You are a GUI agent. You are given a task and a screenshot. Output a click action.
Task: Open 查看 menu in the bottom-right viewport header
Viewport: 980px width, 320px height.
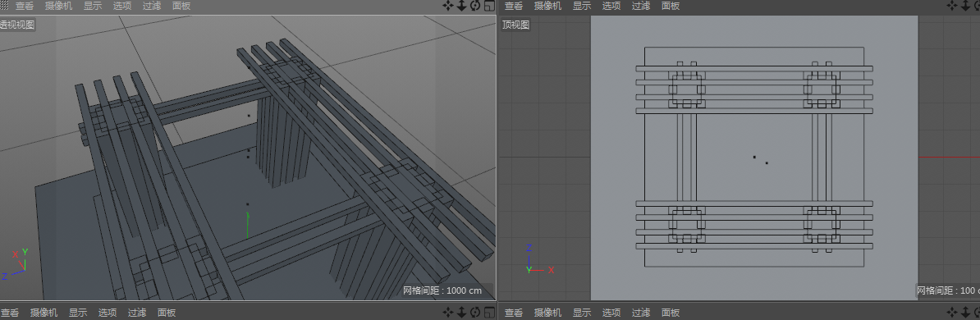coord(514,313)
